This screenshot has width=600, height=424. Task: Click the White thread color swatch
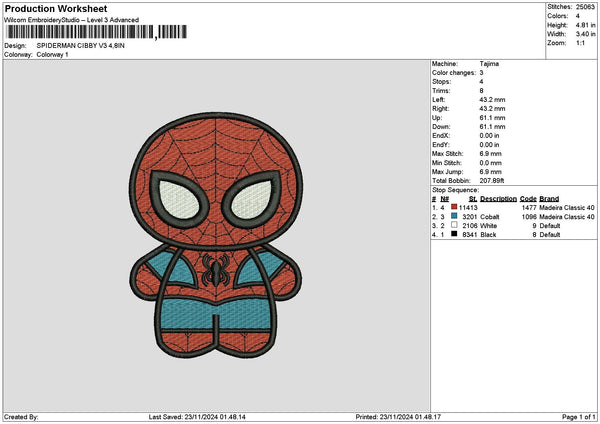click(x=455, y=225)
